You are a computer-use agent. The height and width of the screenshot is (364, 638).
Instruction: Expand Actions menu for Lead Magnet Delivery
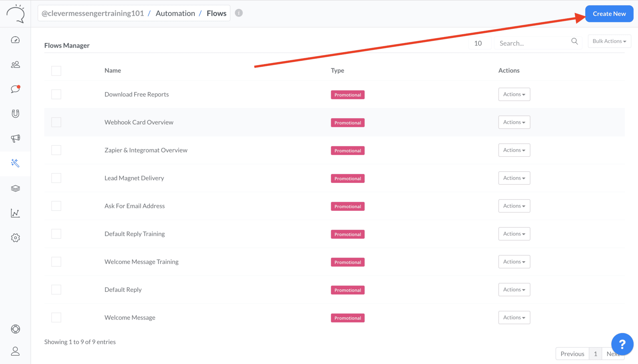click(x=514, y=178)
